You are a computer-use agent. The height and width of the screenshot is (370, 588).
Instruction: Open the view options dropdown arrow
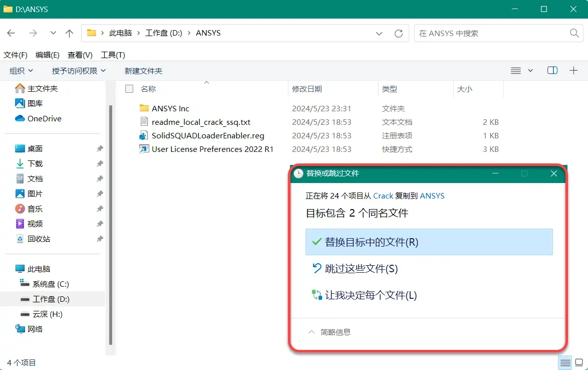coord(530,71)
